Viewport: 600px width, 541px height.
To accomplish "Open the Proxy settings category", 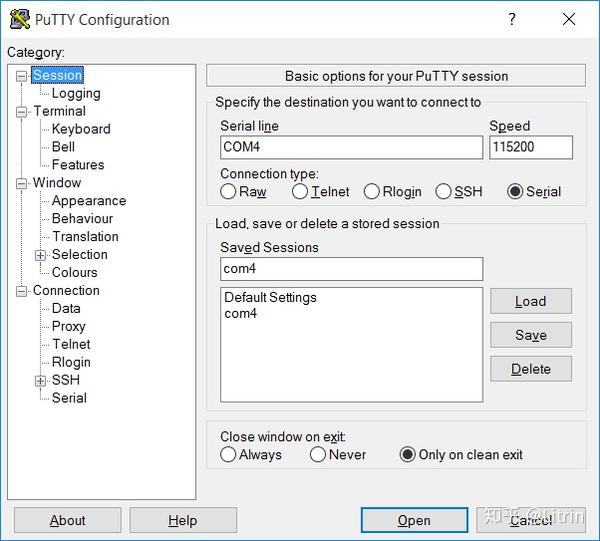I will click(x=69, y=327).
